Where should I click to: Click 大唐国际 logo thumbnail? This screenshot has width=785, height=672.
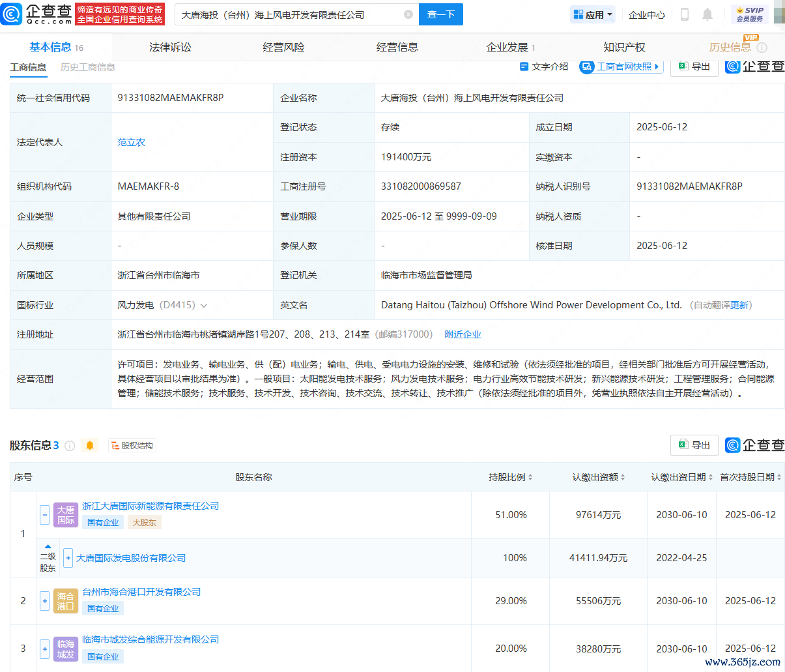click(x=66, y=515)
